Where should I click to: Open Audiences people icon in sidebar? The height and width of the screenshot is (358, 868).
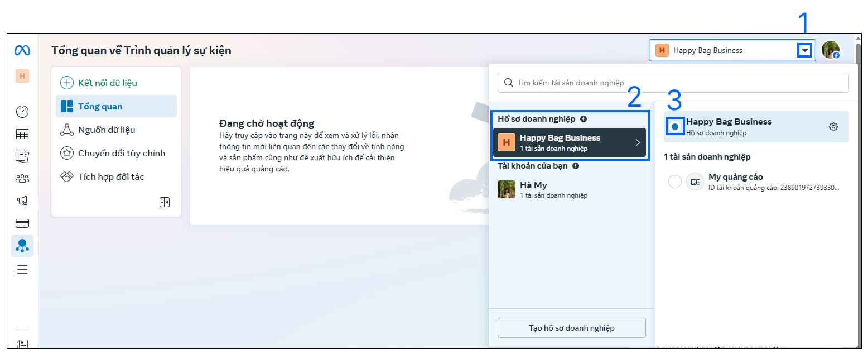(x=22, y=179)
